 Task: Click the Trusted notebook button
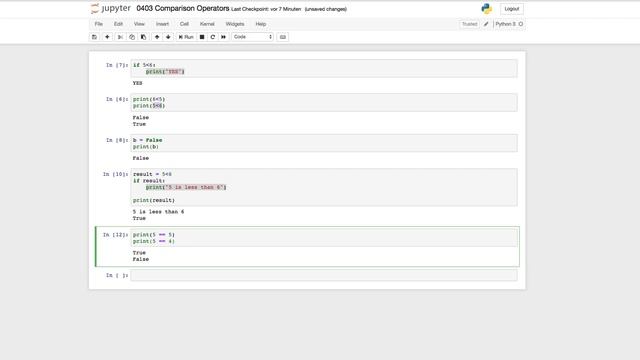click(469, 24)
